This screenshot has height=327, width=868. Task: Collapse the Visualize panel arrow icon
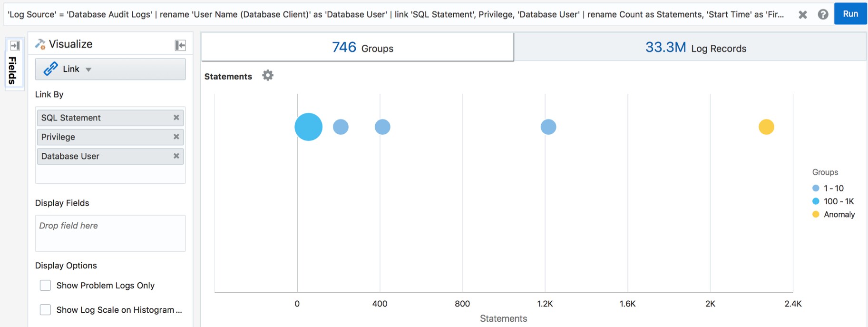tap(180, 45)
